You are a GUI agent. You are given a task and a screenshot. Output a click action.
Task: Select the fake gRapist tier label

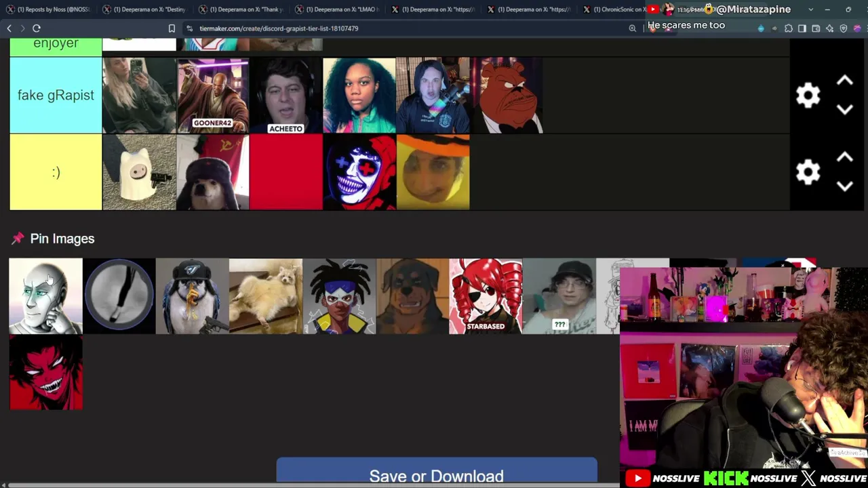point(56,96)
